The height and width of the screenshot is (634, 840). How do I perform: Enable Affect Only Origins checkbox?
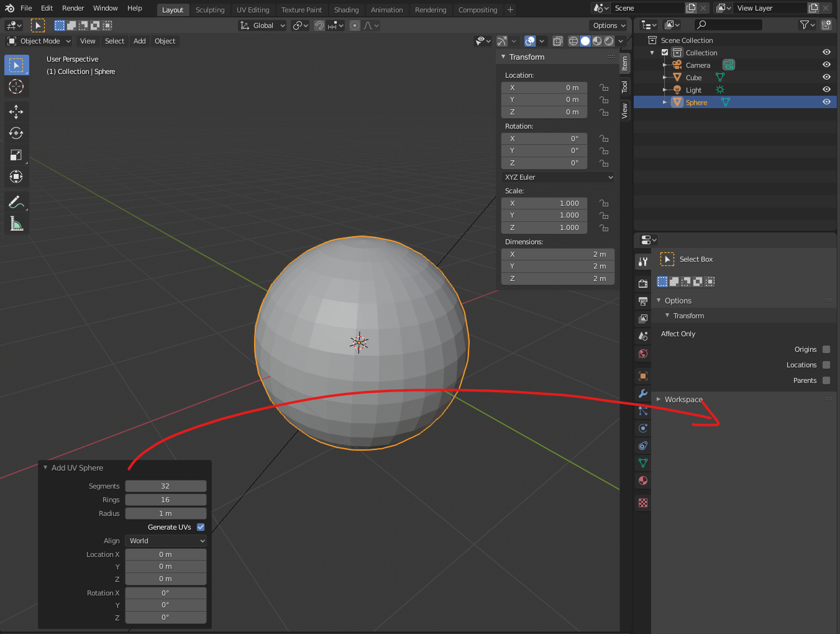point(826,349)
